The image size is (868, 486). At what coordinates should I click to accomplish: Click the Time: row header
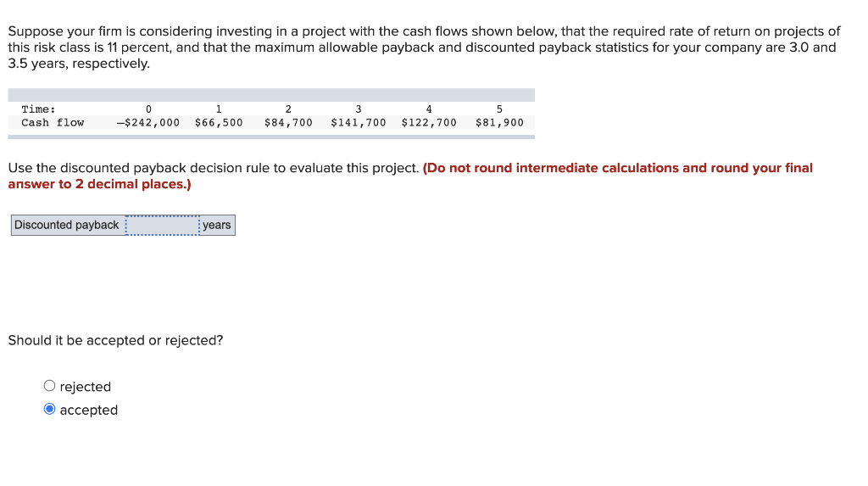(x=38, y=109)
